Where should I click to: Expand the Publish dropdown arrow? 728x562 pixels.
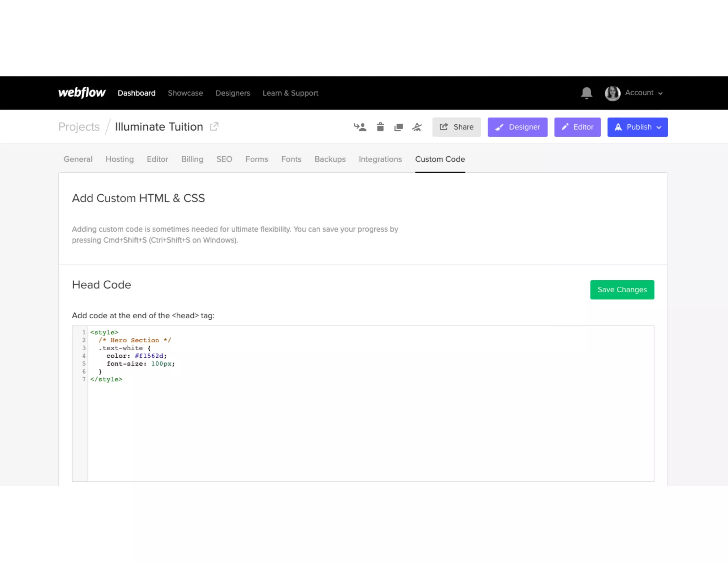pos(659,128)
